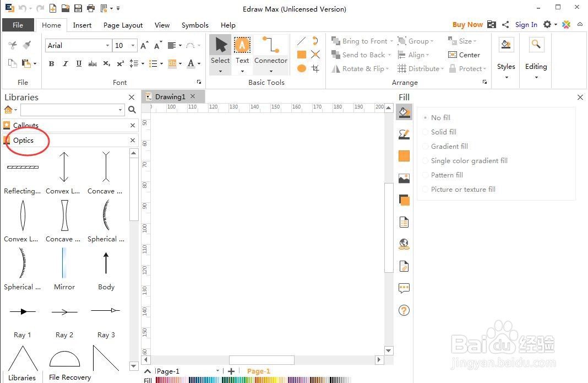Click Sign In link
This screenshot has width=588, height=383.
pyautogui.click(x=526, y=25)
